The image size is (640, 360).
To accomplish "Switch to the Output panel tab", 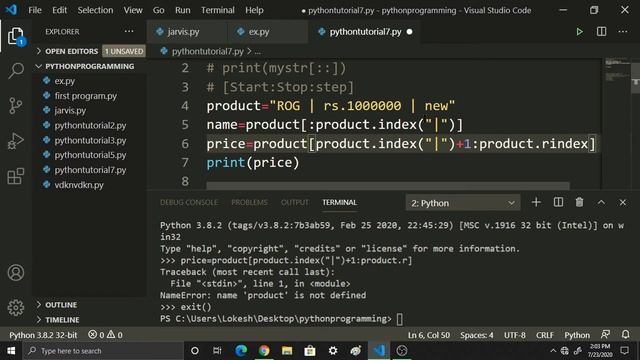I will (295, 202).
